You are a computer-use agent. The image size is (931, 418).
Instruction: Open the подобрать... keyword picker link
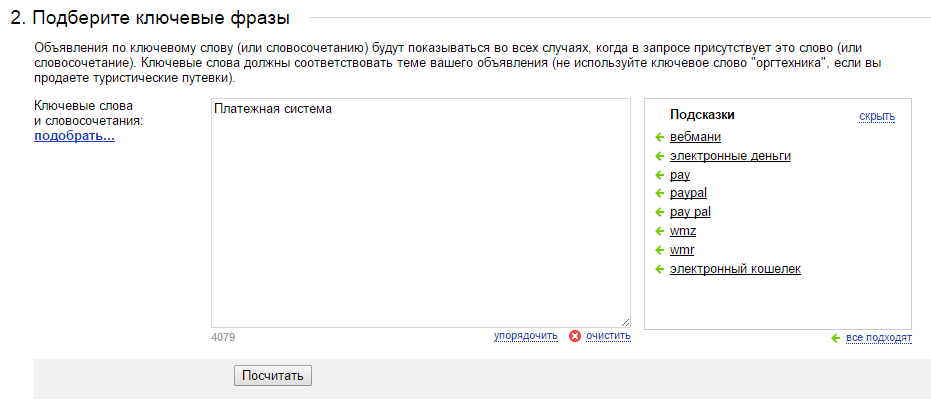pyautogui.click(x=75, y=137)
